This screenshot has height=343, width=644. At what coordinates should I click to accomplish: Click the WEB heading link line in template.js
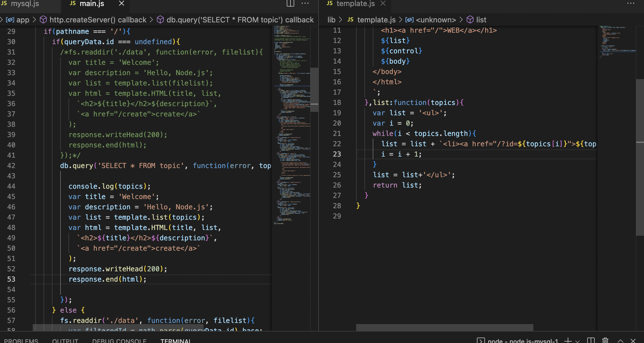[x=439, y=30]
